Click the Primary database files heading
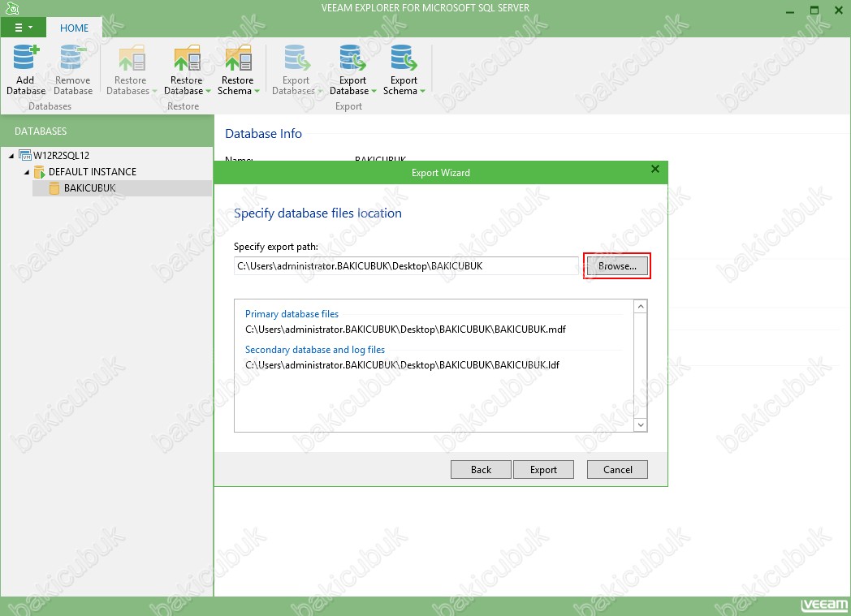This screenshot has width=851, height=616. (x=292, y=314)
